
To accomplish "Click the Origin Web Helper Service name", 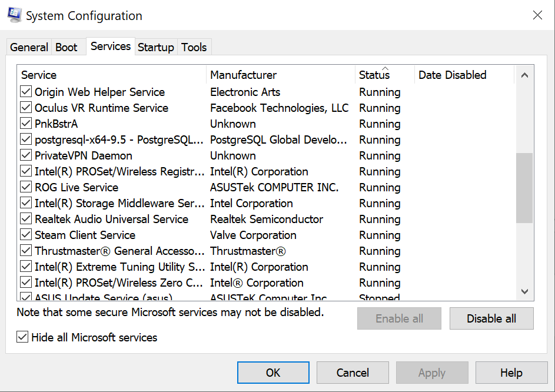I will click(x=100, y=92).
